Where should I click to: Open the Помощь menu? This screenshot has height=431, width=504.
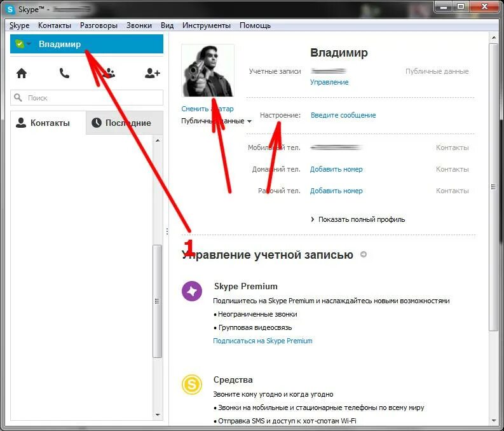tap(255, 25)
